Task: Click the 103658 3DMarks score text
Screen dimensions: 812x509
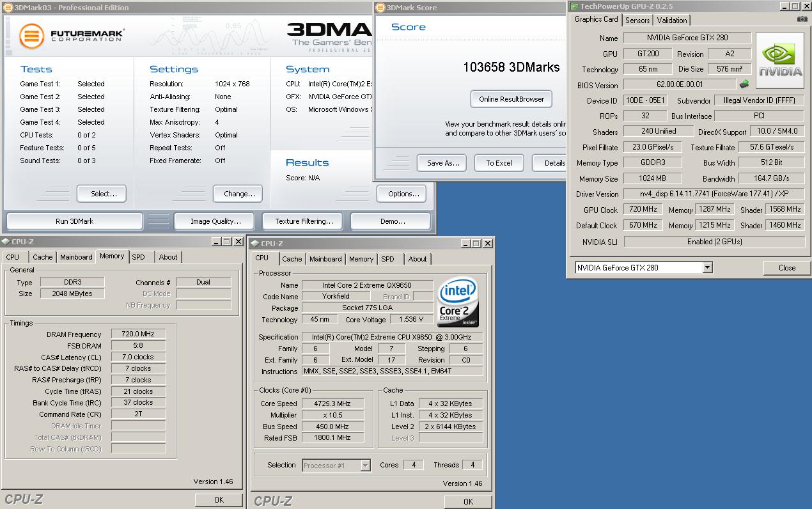Action: pos(511,67)
